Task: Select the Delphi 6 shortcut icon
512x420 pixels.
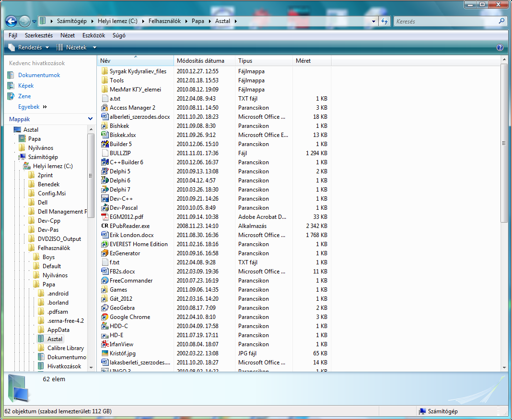Action: pyautogui.click(x=105, y=181)
